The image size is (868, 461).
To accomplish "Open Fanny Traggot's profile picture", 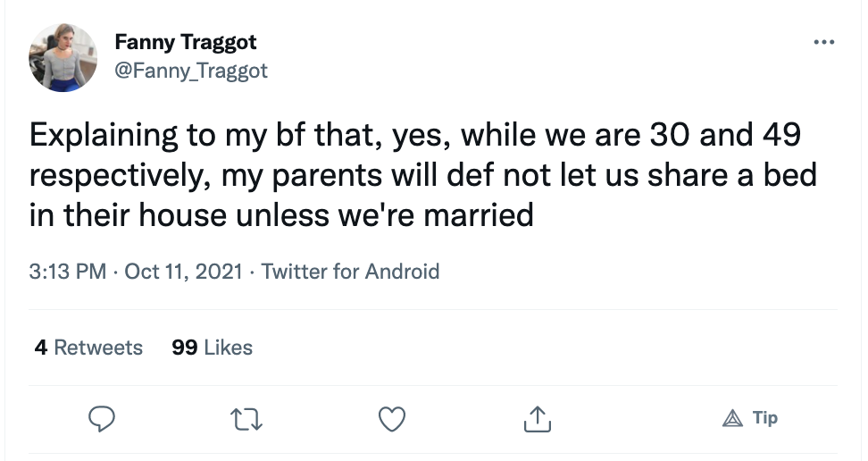I will [x=63, y=57].
